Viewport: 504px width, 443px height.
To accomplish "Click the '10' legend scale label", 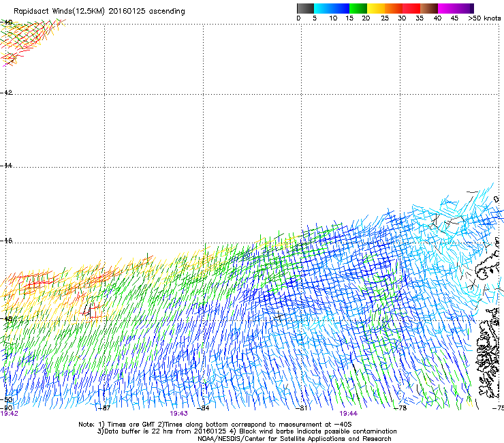I will point(333,18).
